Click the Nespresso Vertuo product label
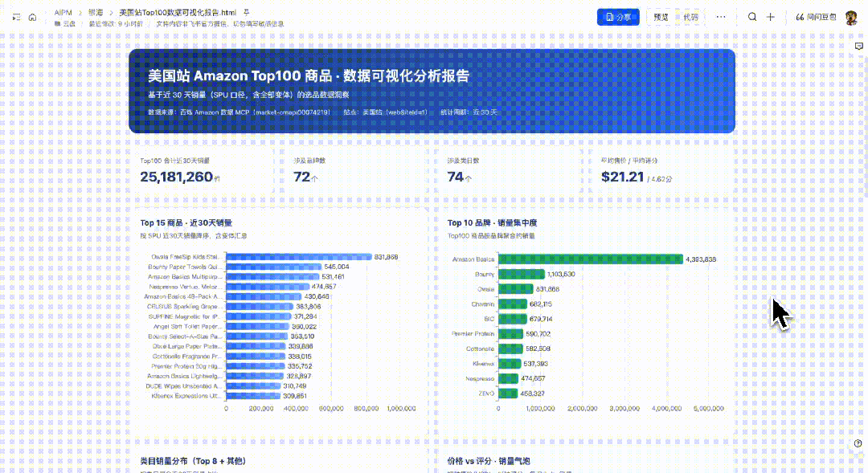Image resolution: width=868 pixels, height=473 pixels. coord(185,287)
